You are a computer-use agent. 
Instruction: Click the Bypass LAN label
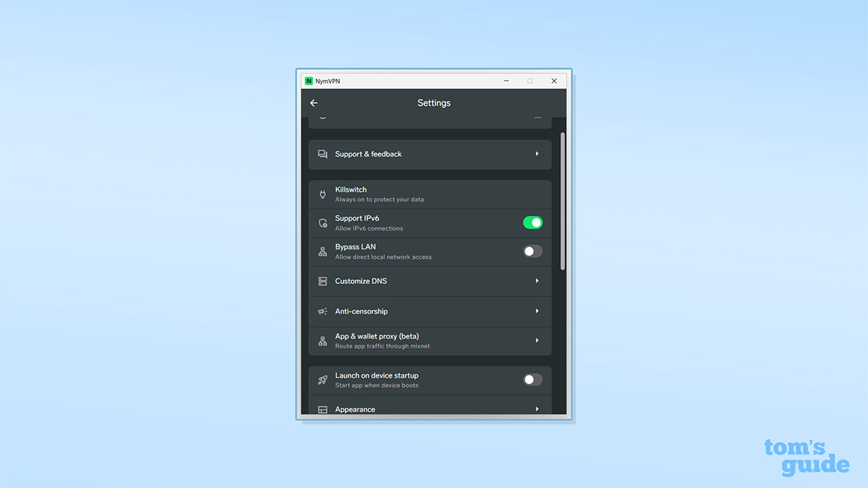[355, 247]
